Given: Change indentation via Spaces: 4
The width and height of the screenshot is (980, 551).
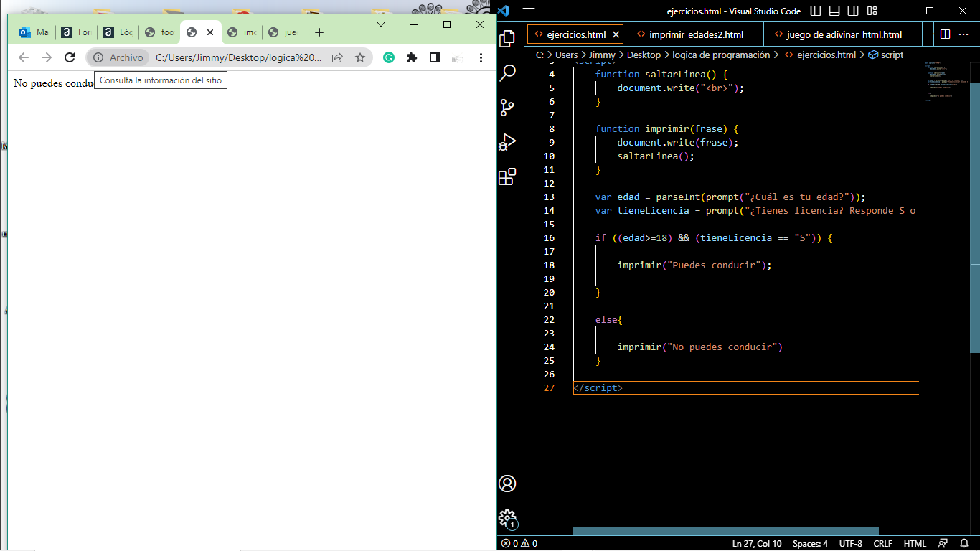Looking at the screenshot, I should point(810,544).
